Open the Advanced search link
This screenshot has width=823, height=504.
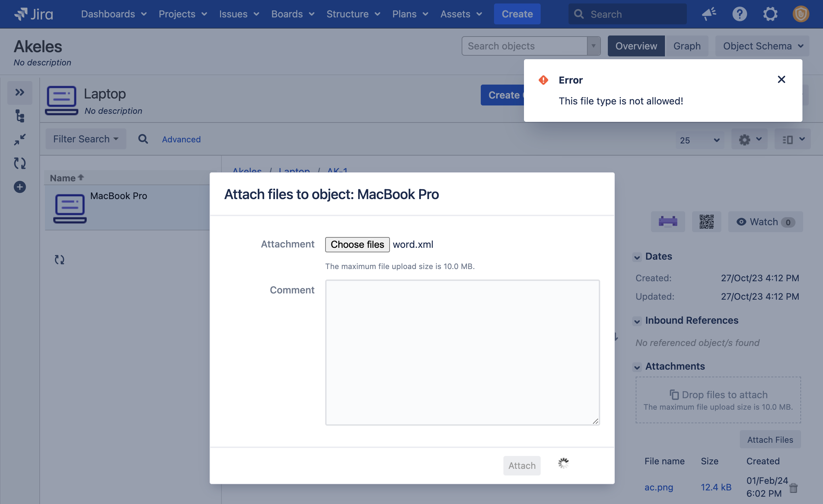pyautogui.click(x=181, y=139)
